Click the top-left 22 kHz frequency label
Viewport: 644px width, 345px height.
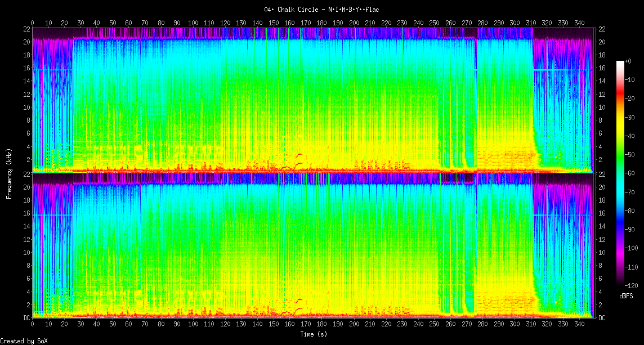point(26,29)
